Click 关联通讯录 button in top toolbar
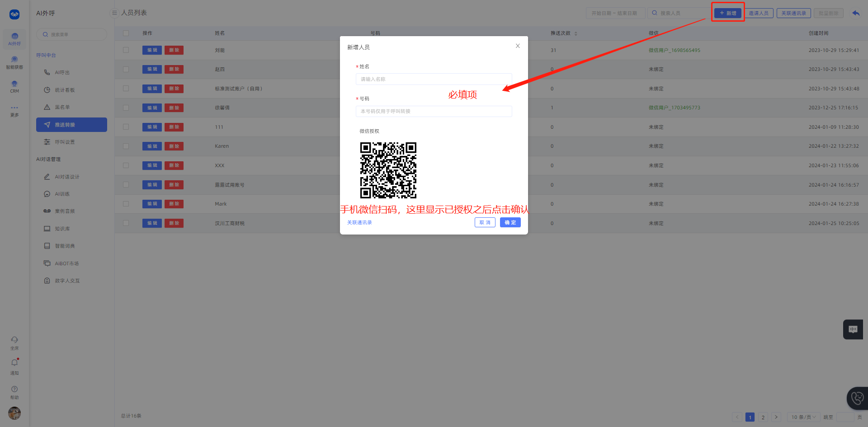868x427 pixels. click(x=794, y=13)
